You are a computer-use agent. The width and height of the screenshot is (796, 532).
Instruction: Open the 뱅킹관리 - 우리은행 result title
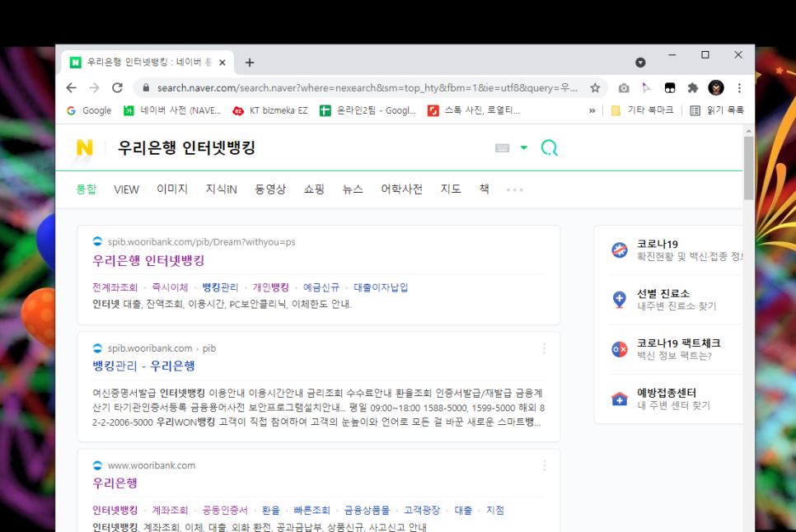coord(143,366)
